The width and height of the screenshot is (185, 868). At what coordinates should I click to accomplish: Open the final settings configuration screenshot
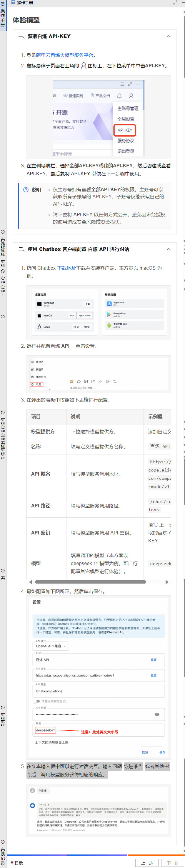tap(99, 677)
